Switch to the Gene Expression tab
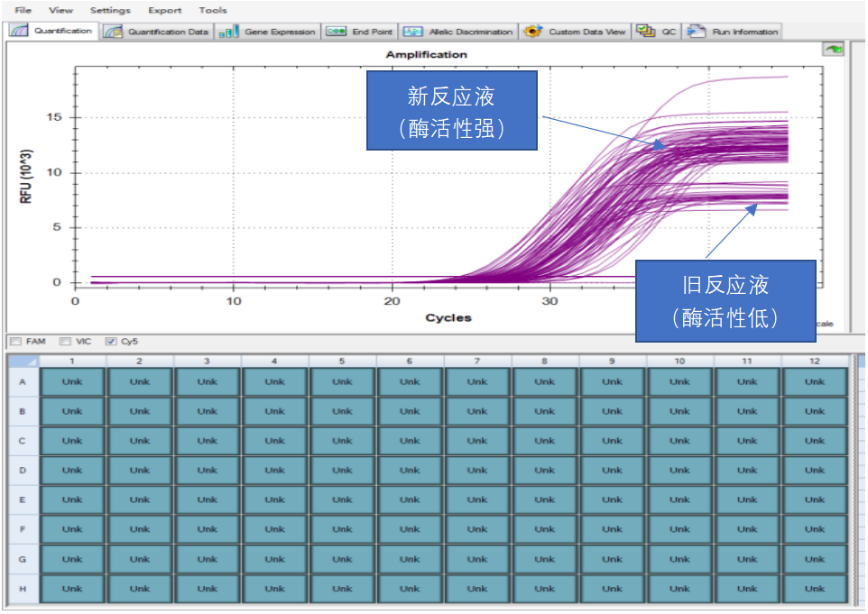The height and width of the screenshot is (614, 868). (267, 32)
